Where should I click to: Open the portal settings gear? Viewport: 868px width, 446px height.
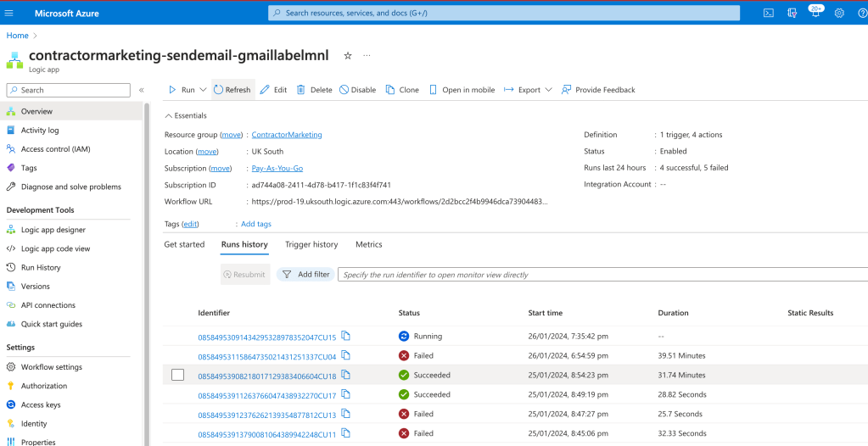839,13
